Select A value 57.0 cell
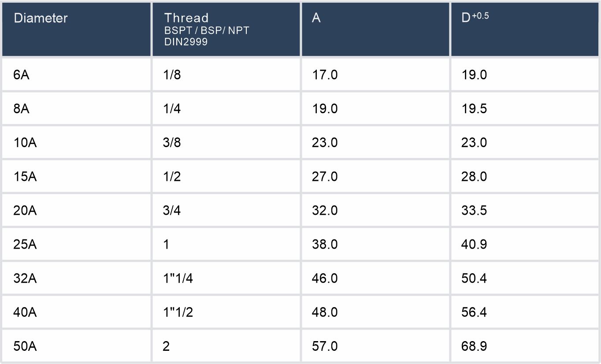 click(x=325, y=346)
